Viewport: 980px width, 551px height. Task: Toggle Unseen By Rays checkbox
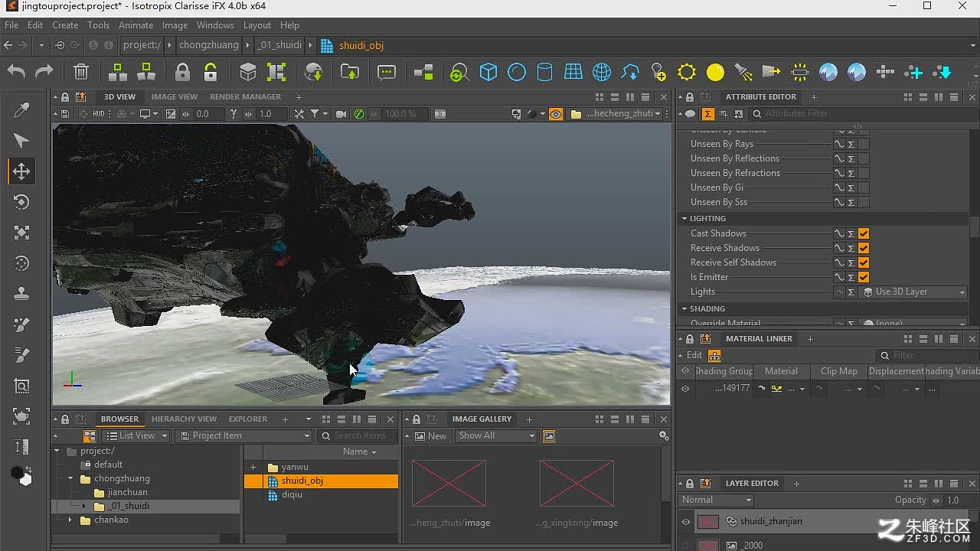[864, 144]
